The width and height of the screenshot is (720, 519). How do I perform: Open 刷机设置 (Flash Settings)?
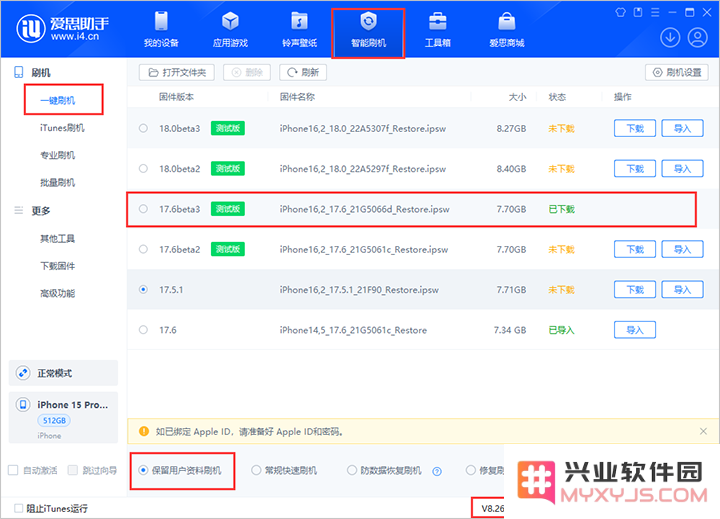[677, 73]
